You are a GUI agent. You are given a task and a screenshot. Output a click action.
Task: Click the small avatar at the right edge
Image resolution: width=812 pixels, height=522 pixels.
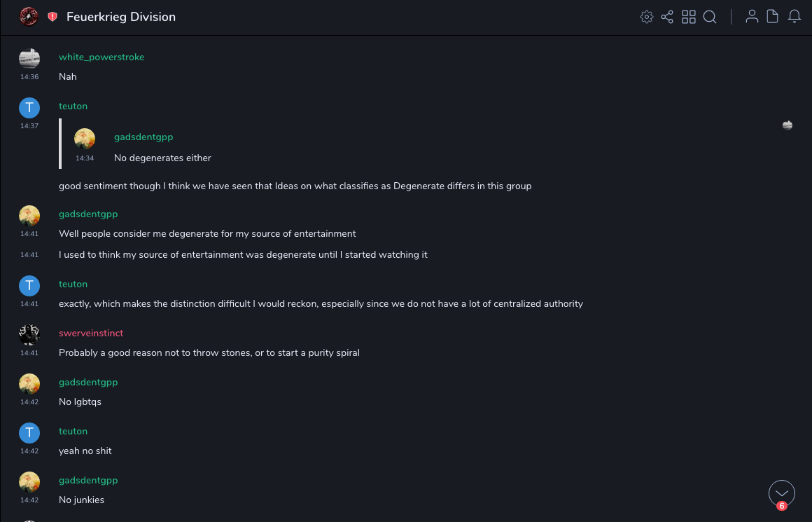pyautogui.click(x=787, y=125)
